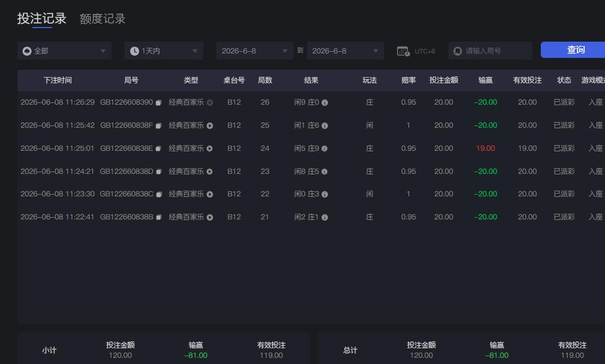Play video replay for round 25
The height and width of the screenshot is (364, 605).
tap(210, 125)
